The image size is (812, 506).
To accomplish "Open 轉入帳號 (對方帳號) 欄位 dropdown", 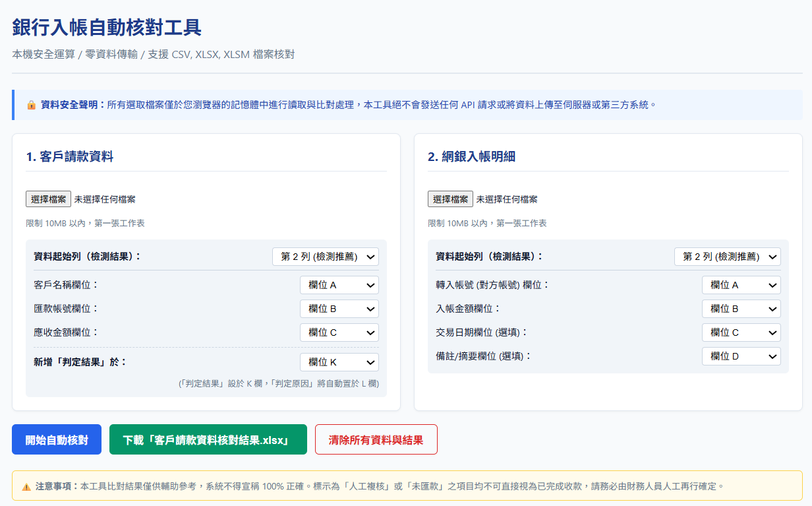I will (741, 285).
